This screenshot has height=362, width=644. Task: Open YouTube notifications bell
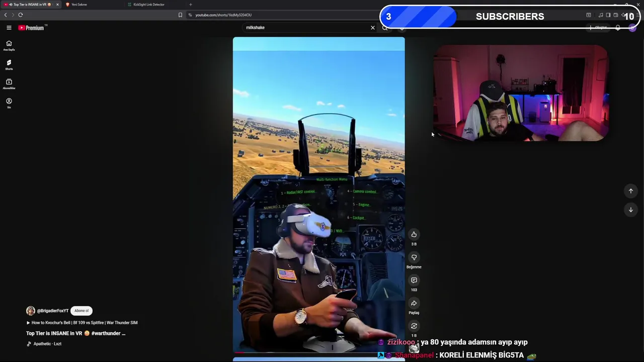pyautogui.click(x=618, y=28)
